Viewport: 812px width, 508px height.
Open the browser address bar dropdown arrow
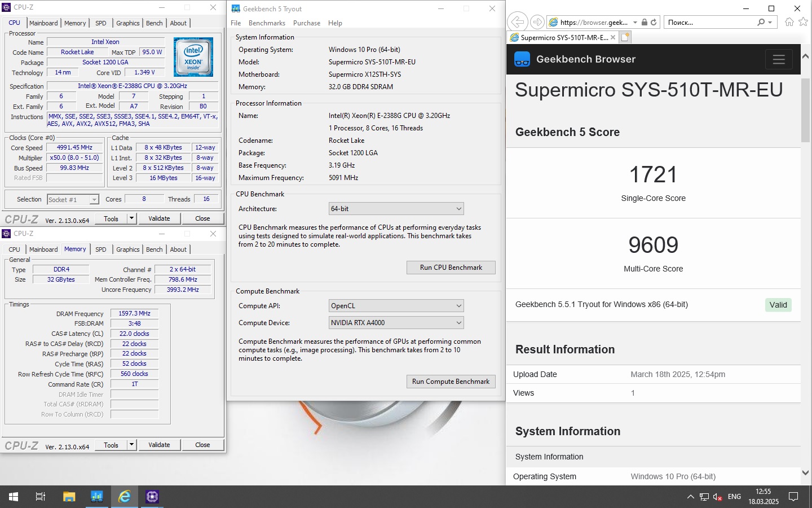[635, 23]
